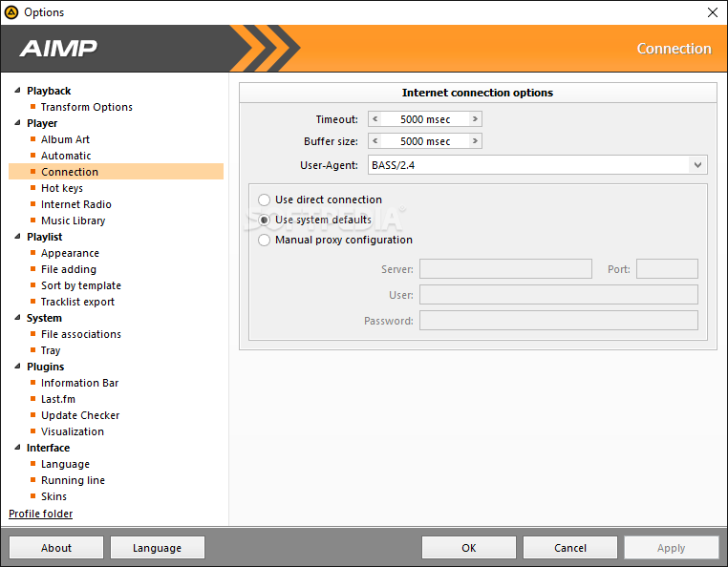Collapse the Playback tree section
Viewport: 728px width, 567px height.
coord(17,90)
